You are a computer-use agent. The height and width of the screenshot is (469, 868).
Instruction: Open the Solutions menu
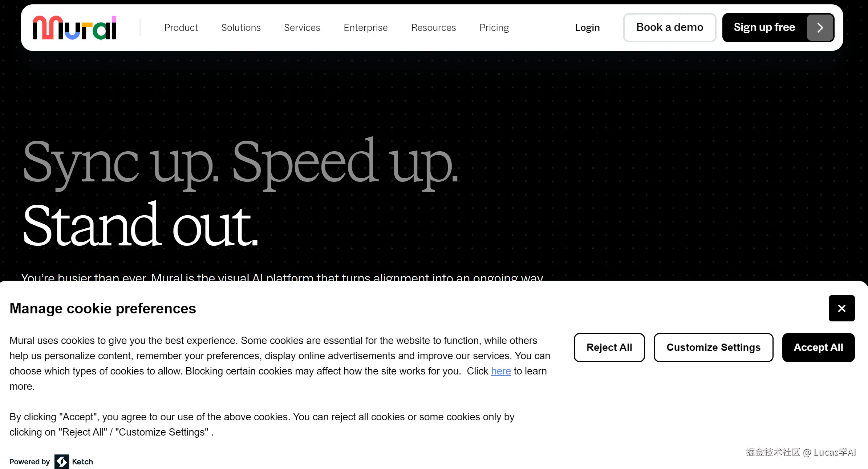[241, 28]
